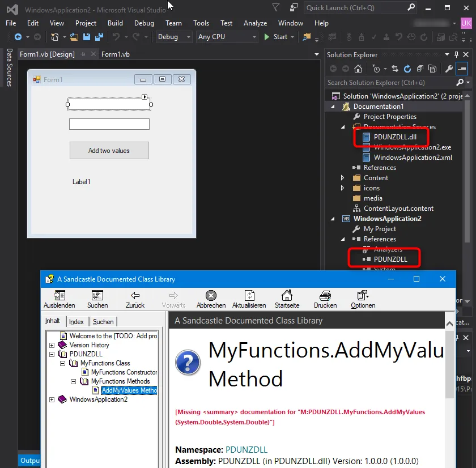This screenshot has width=476, height=468.
Task: Collapse MyFunctions Methods in help contents
Action: pos(74,381)
